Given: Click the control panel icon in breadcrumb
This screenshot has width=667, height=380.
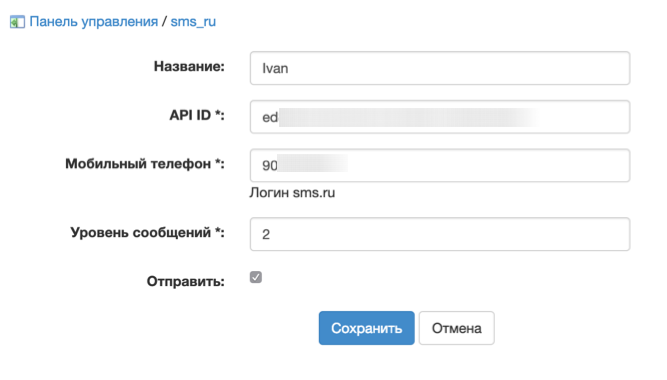Looking at the screenshot, I should (x=17, y=22).
